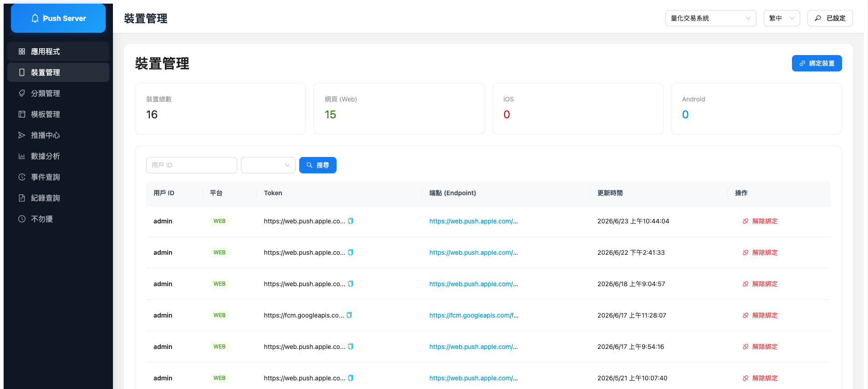Open the 繁中 language selector
868x389 pixels.
[781, 18]
